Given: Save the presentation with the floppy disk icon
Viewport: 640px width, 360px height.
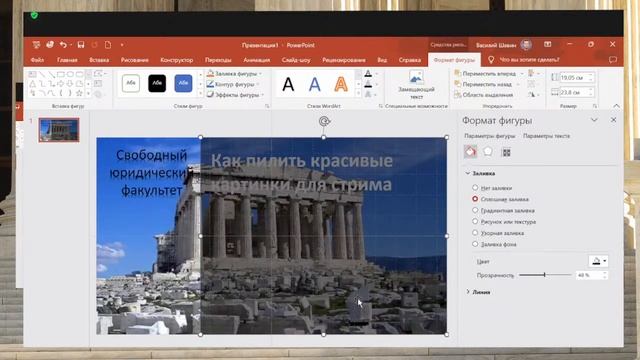Looking at the screenshot, I should (x=80, y=44).
